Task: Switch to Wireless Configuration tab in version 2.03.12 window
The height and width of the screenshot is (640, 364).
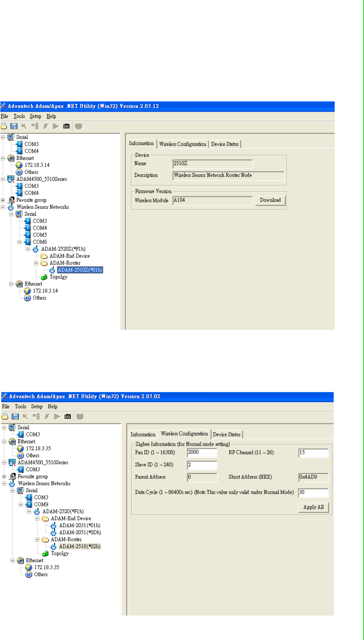Action: point(183,144)
